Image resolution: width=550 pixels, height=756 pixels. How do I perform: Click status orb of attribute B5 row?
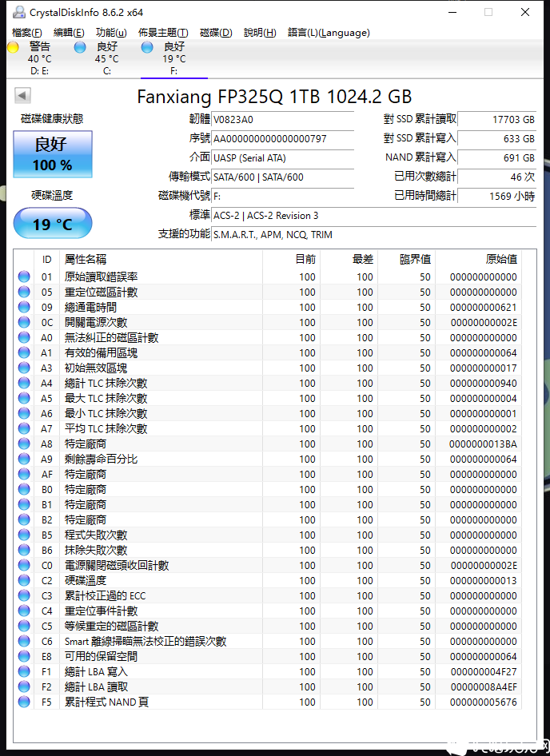coord(24,535)
